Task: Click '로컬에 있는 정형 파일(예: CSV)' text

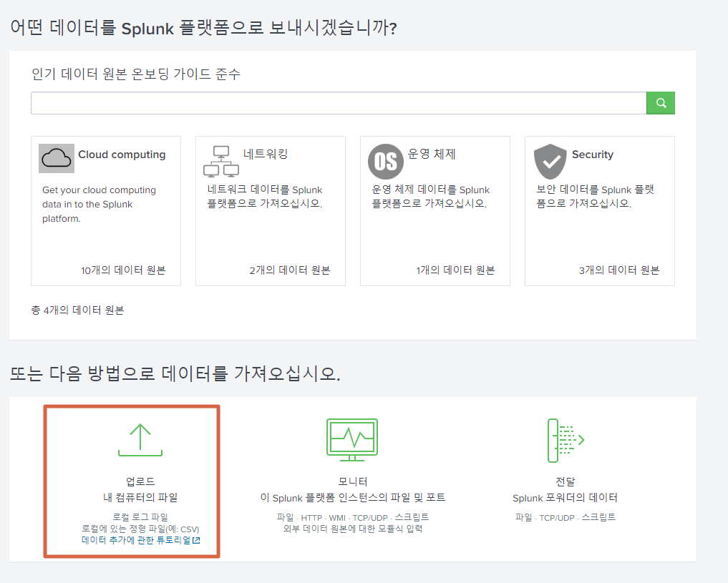Action: click(140, 529)
